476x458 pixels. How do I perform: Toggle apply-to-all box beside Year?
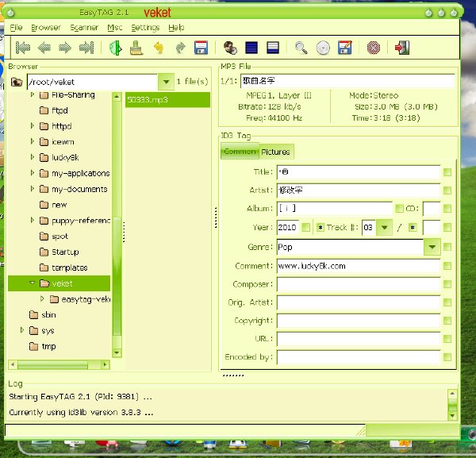pos(306,227)
